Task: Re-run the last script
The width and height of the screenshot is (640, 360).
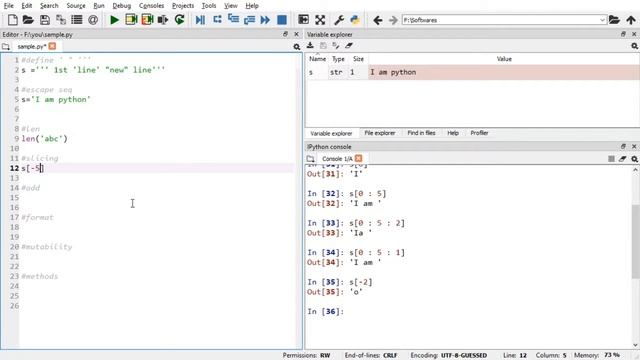Action: [180, 20]
